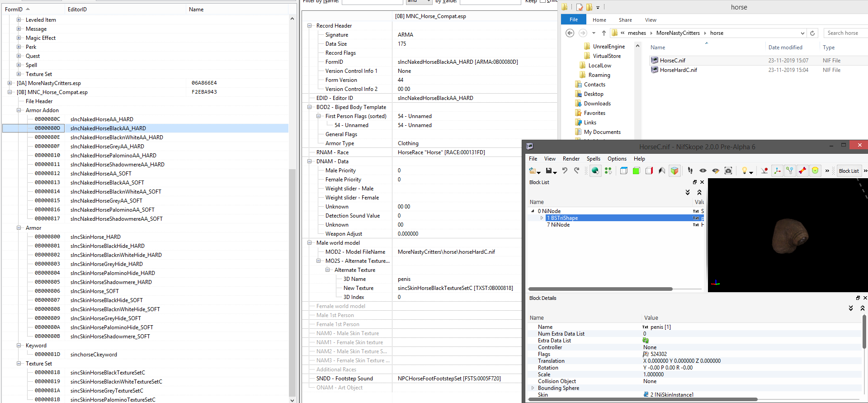Toggle show nodes icon in NifSkope
Viewport: 868px width, 403px height.
790,171
